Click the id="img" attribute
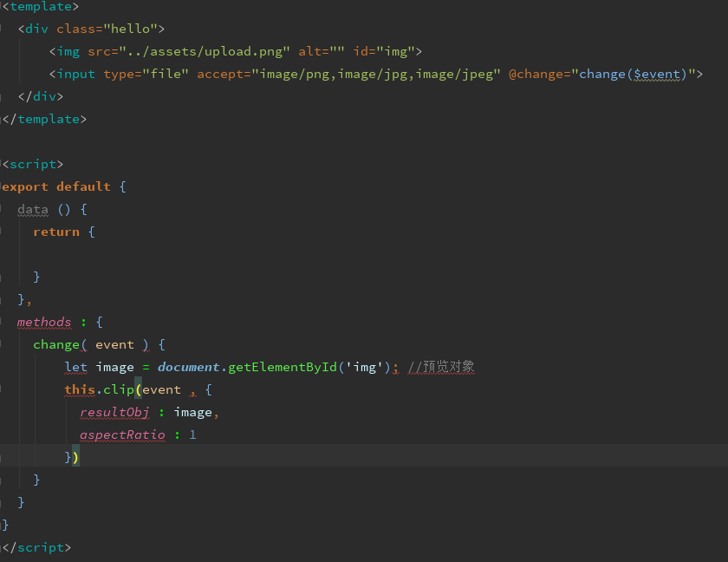728x562 pixels. [x=383, y=51]
